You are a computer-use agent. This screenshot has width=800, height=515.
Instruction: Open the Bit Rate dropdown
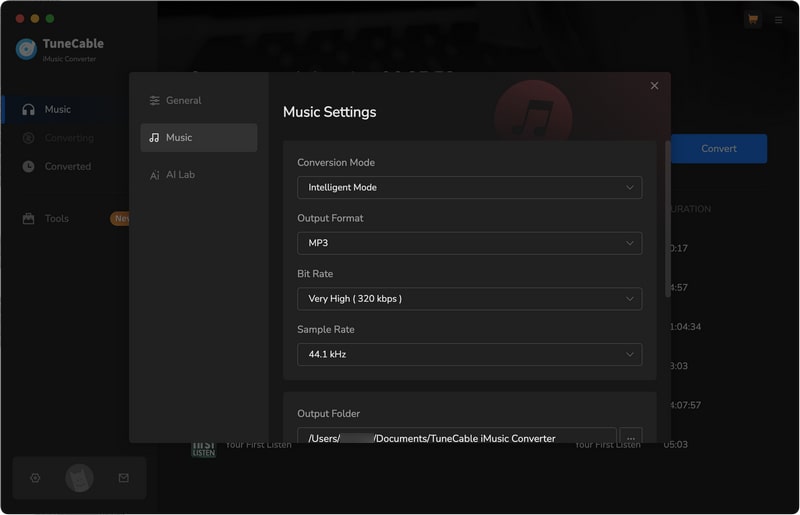[x=469, y=299]
